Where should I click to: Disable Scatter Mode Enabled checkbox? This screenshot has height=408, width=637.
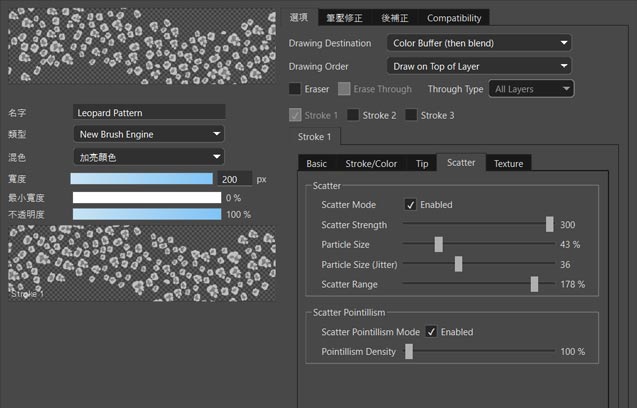(410, 204)
